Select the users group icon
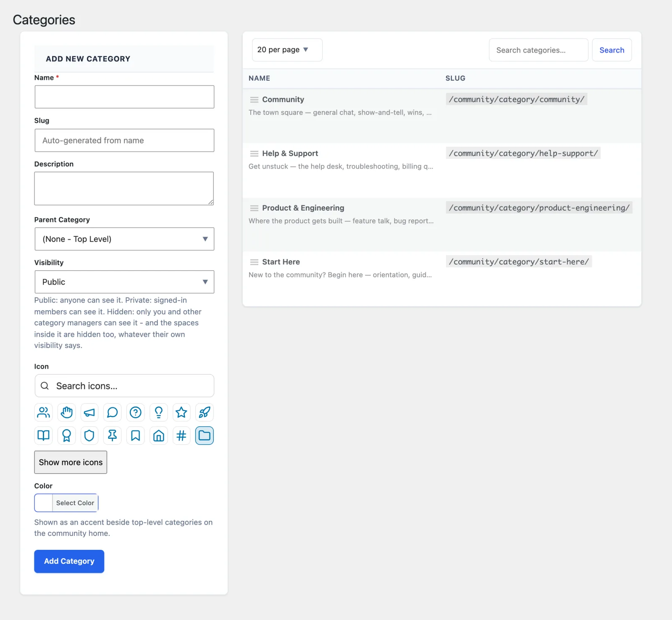 click(x=43, y=412)
